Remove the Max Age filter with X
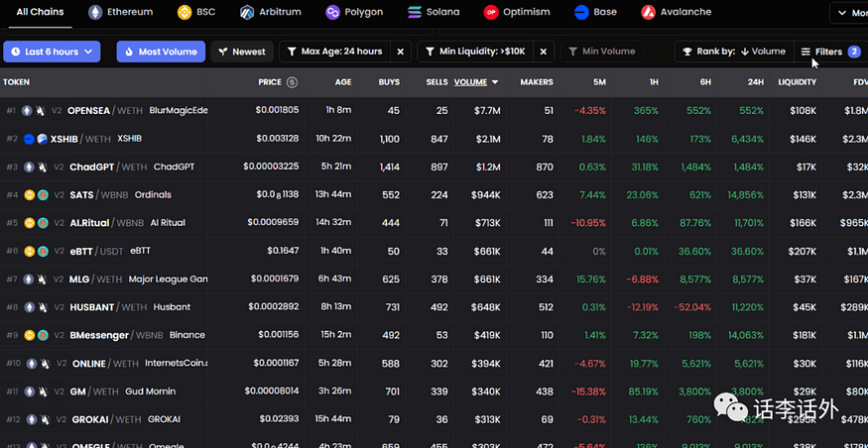 pos(400,52)
